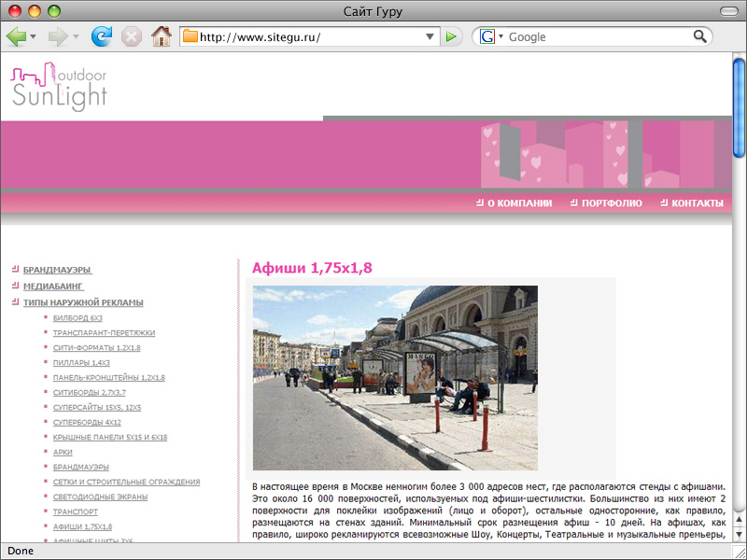The image size is (747, 560).
Task: Click the forward arrow button
Action: [58, 36]
